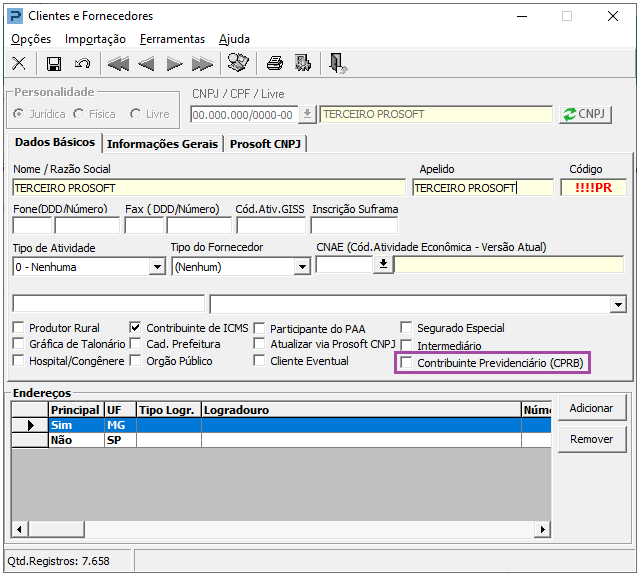Enable the Produtor Rural checkbox
Screen dimensions: 642x576
[19, 328]
